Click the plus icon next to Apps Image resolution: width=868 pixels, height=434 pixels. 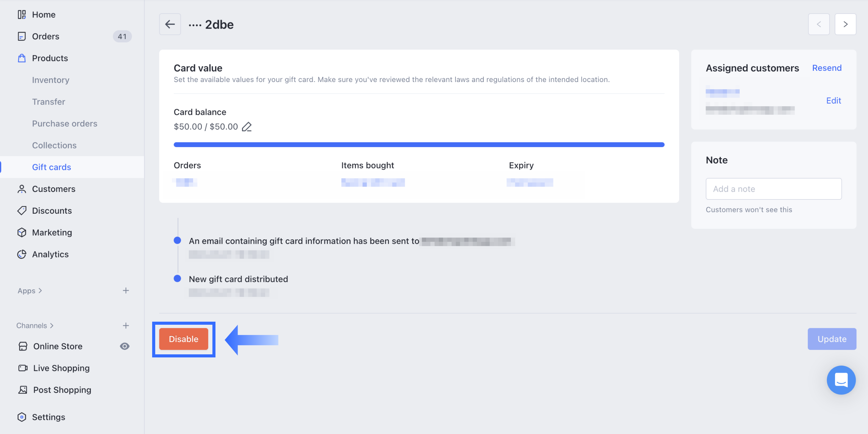pos(126,291)
